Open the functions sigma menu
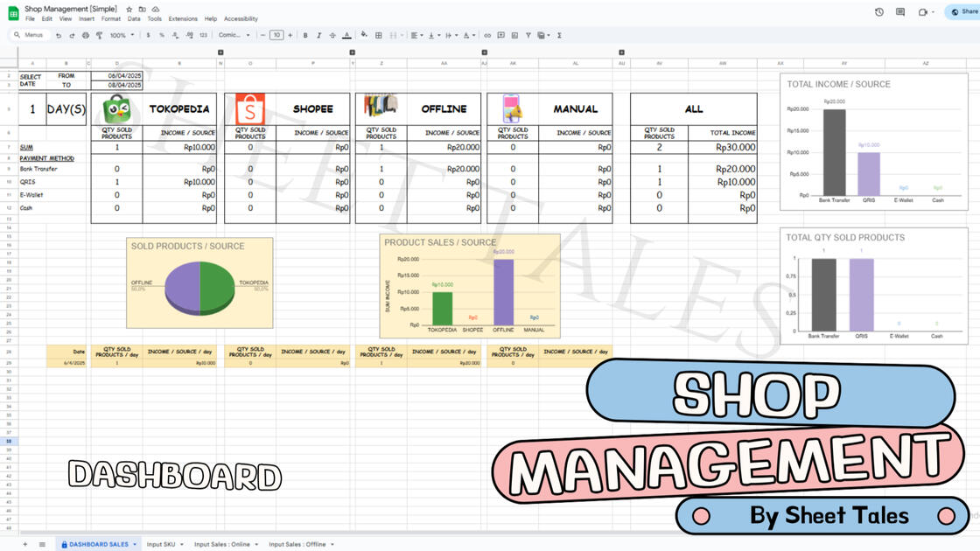The width and height of the screenshot is (980, 551). pyautogui.click(x=559, y=36)
